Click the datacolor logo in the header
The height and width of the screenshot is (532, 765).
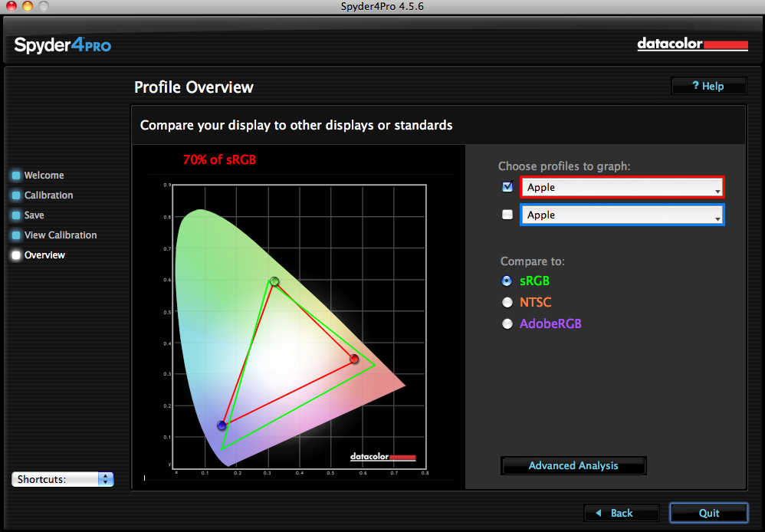click(692, 44)
